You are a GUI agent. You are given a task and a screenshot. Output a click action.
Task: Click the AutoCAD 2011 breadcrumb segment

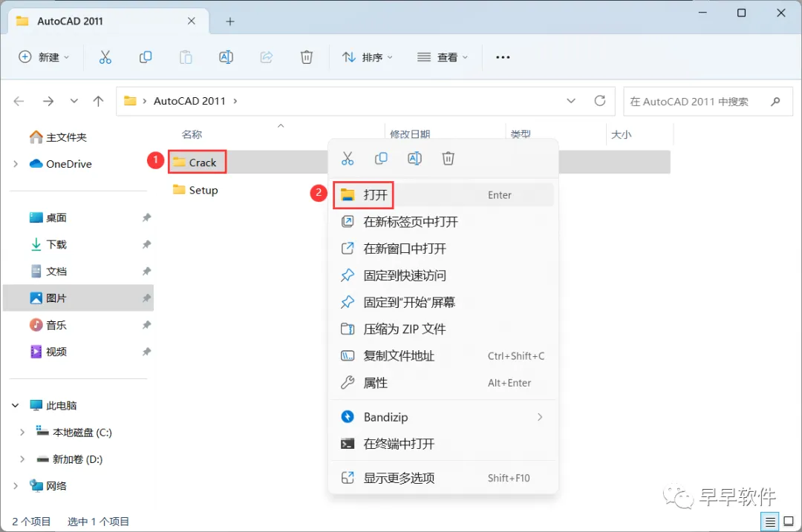(x=190, y=101)
